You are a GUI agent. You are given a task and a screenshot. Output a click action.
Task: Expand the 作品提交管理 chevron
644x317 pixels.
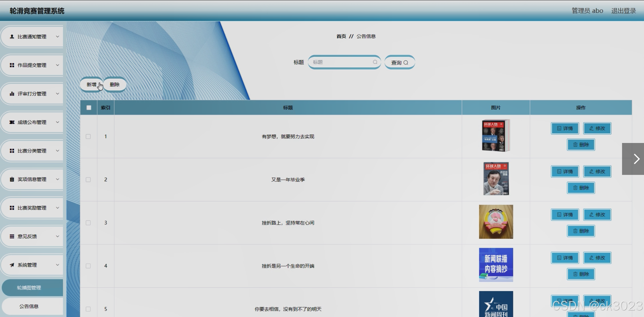click(x=57, y=65)
